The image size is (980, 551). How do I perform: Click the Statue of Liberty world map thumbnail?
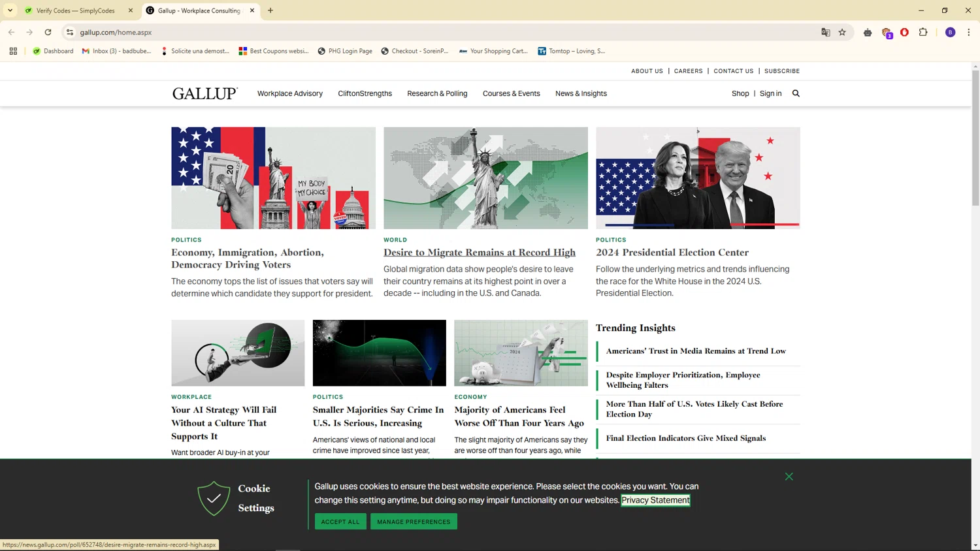point(485,178)
